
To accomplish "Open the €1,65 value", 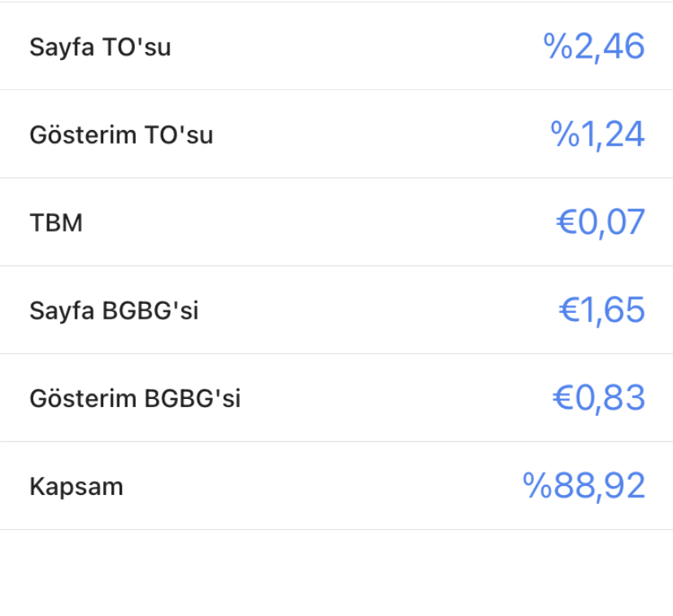I will click(x=601, y=310).
